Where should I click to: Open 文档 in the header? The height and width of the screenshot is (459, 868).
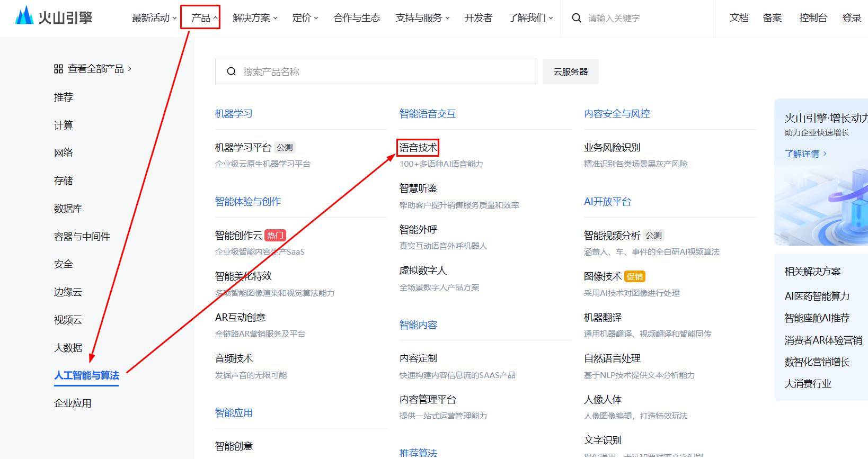click(x=739, y=18)
